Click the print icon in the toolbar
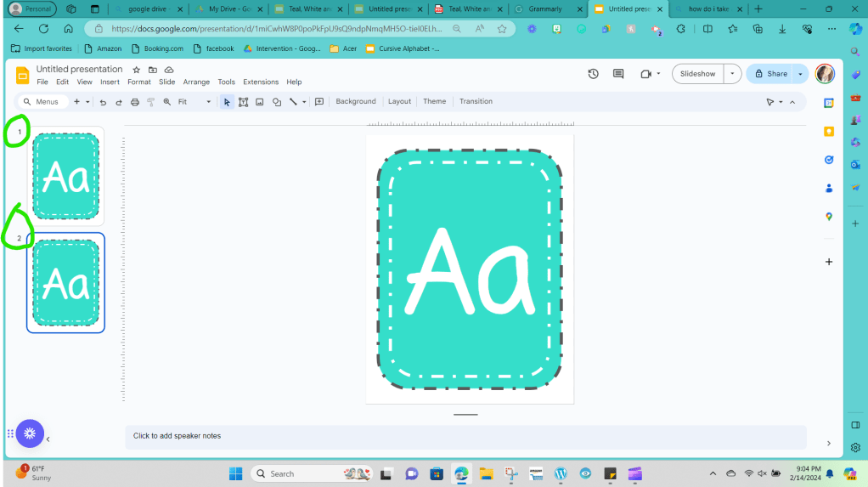Viewport: 868px width, 487px height. tap(134, 102)
